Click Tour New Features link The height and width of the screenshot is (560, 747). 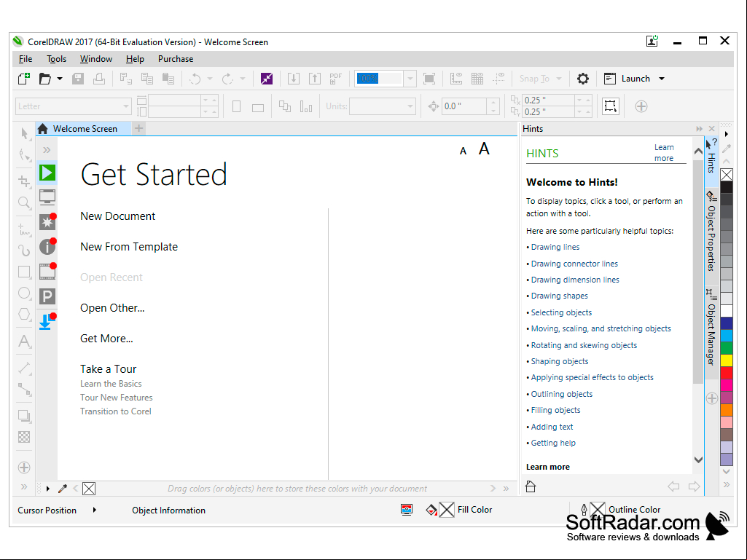[117, 398]
